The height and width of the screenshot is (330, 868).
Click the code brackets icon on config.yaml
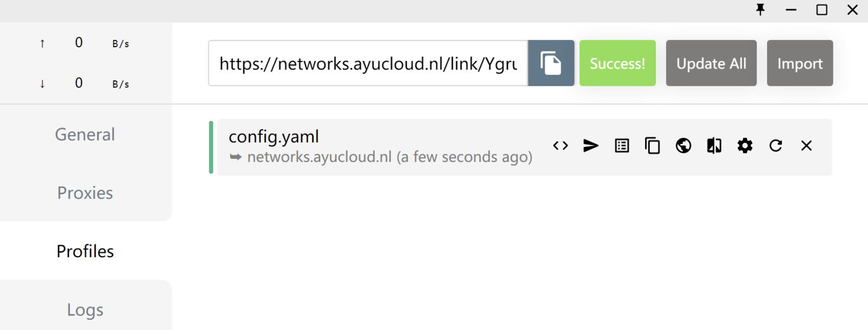tap(560, 145)
